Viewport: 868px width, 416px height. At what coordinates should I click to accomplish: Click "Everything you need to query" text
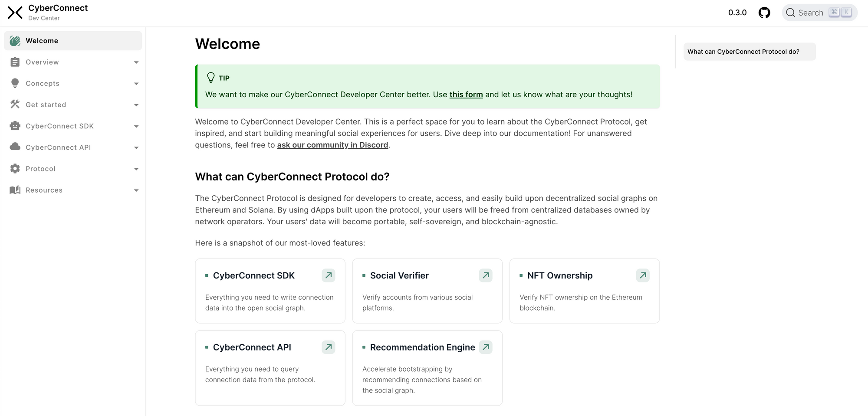point(252,369)
